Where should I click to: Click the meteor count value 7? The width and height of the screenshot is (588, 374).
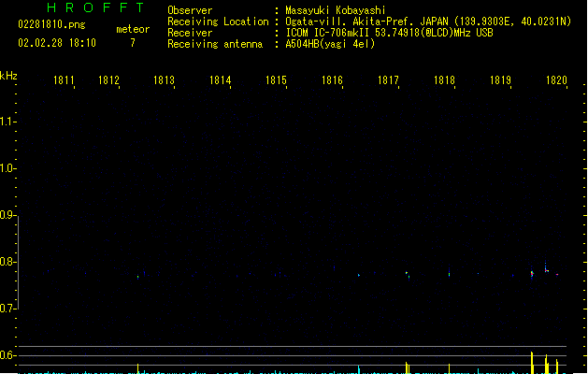[x=133, y=43]
